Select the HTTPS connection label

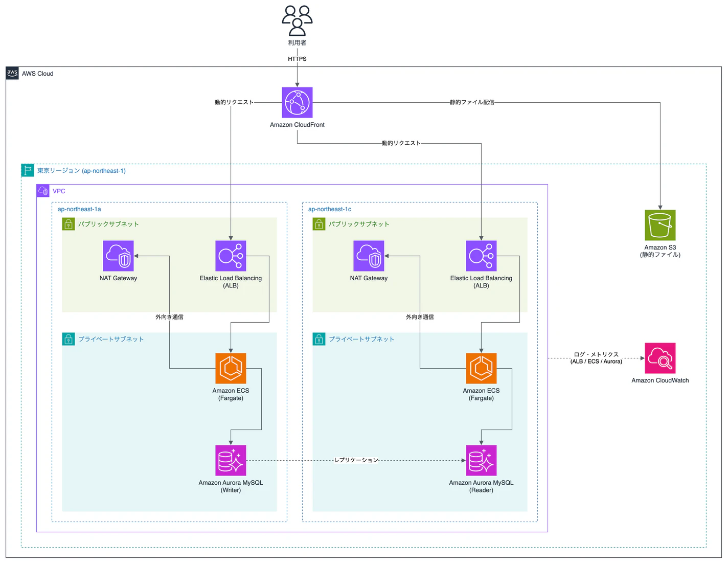[297, 59]
